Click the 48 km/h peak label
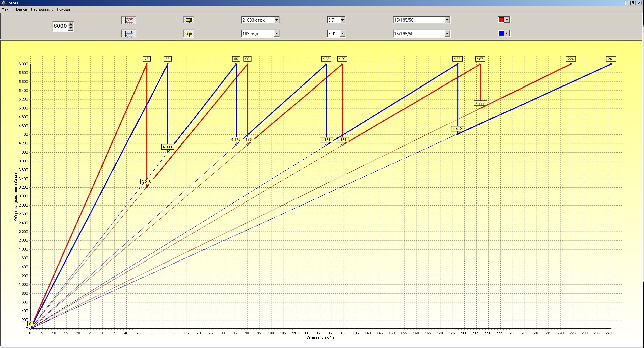This screenshot has width=644, height=348. (146, 59)
